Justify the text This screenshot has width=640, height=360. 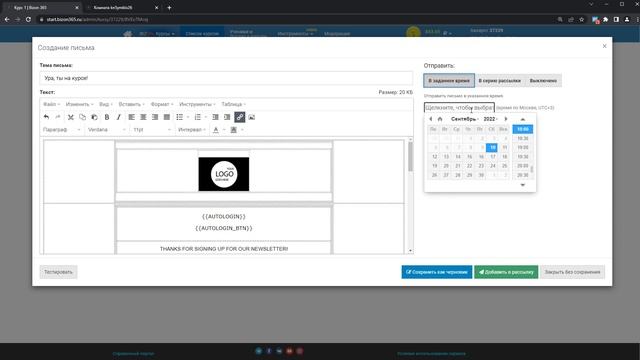167,117
